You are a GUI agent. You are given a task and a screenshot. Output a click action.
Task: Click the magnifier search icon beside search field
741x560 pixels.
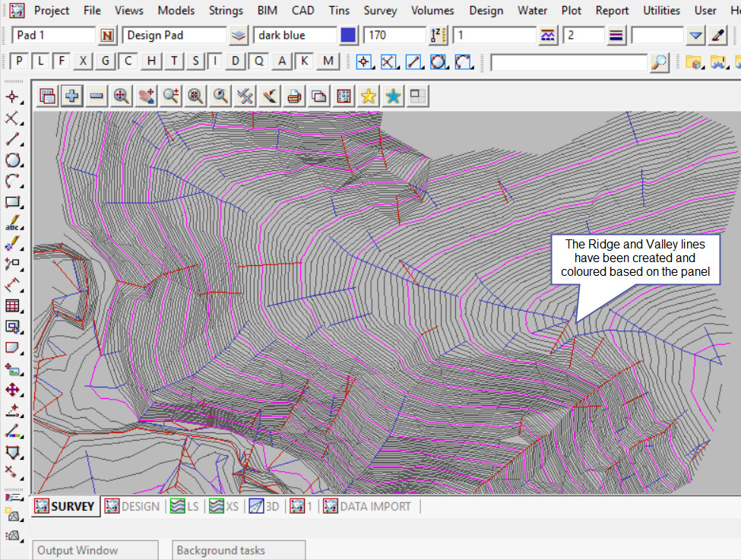coord(660,62)
